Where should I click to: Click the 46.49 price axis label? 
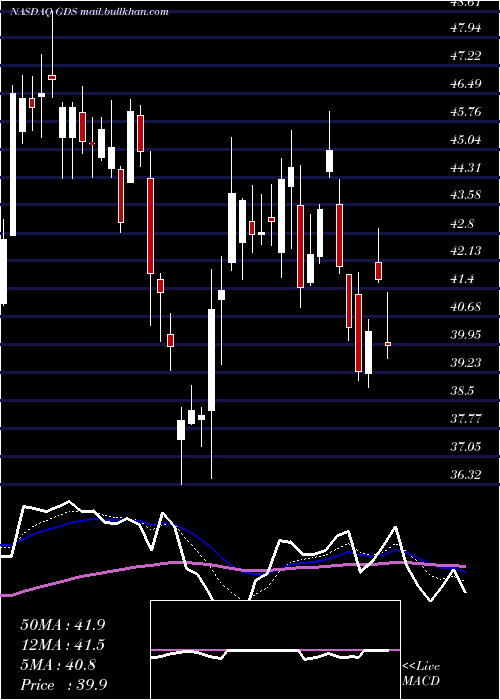click(x=466, y=84)
